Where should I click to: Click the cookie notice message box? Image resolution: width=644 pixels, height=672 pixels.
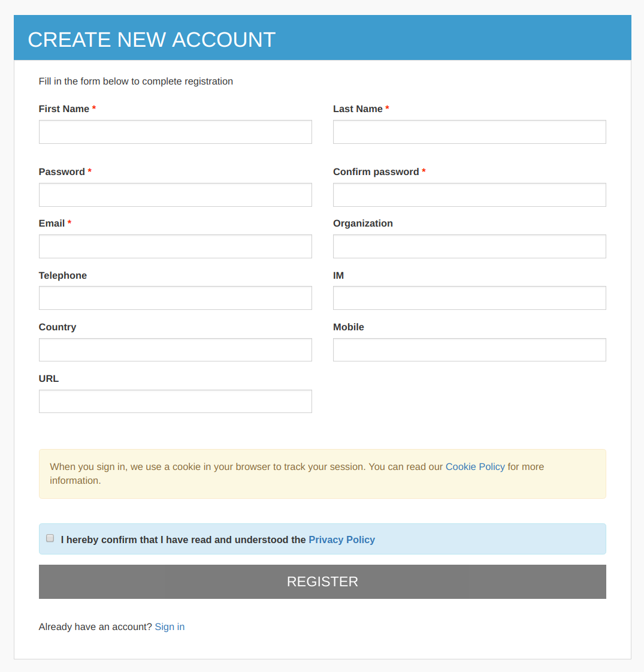322,473
